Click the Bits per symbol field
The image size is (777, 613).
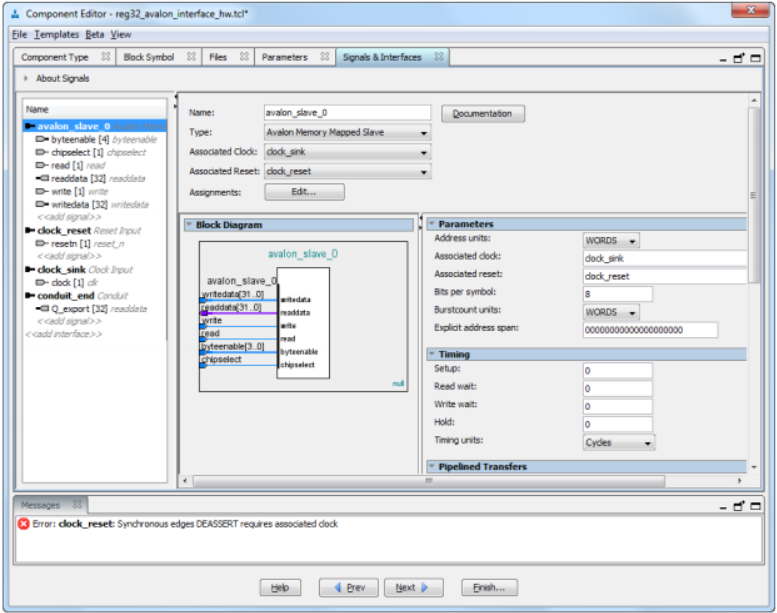618,294
